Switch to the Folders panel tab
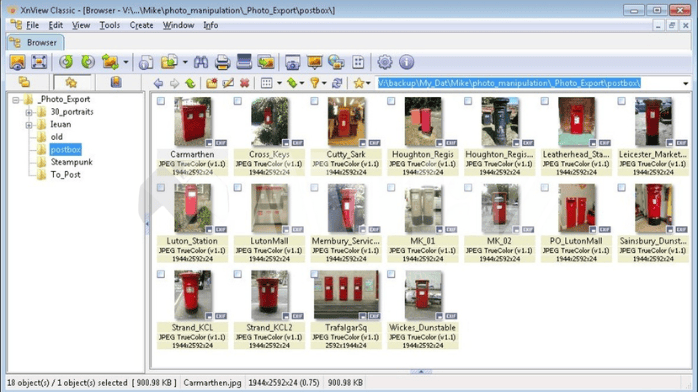698x392 pixels. tap(24, 82)
